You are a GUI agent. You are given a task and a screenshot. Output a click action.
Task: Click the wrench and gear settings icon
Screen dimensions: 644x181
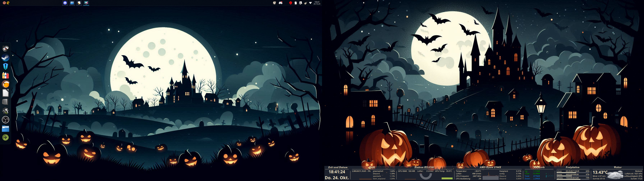[6, 111]
